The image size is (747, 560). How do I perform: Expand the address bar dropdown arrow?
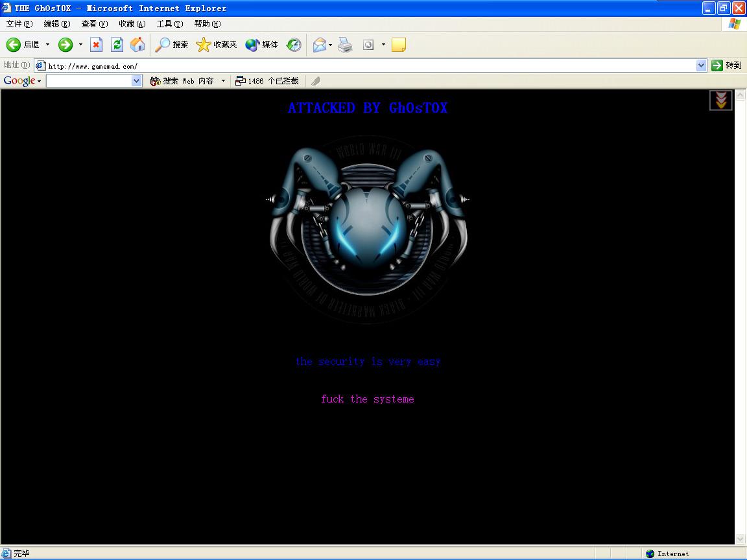click(x=701, y=65)
